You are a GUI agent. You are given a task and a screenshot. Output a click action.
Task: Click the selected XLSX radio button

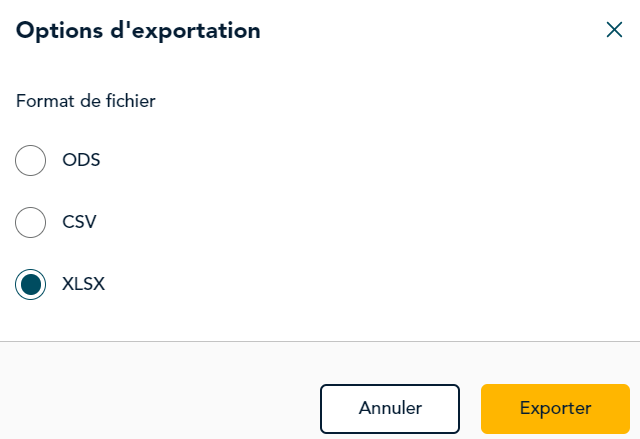click(x=31, y=284)
